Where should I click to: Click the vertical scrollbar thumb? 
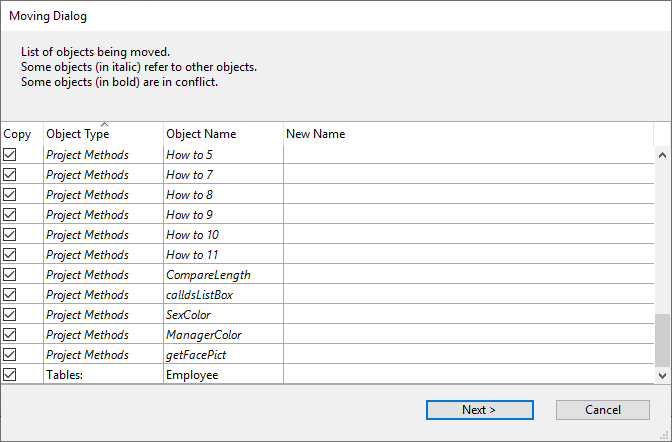coord(662,340)
